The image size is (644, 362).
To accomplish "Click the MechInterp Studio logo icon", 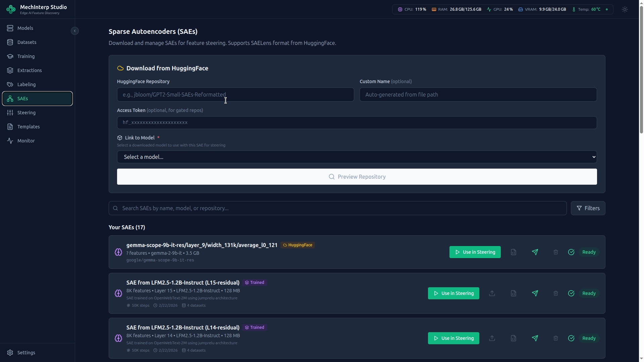I will pos(11,9).
